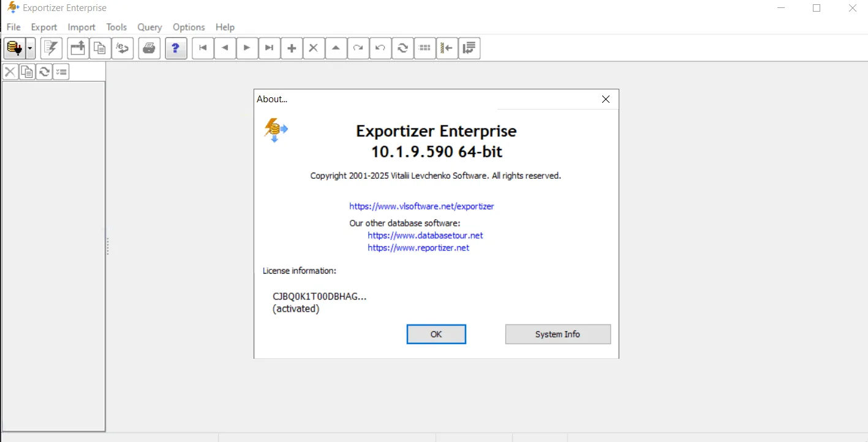The image size is (868, 442).
Task: Click the checklist icon in left panel toolbar
Action: click(61, 72)
